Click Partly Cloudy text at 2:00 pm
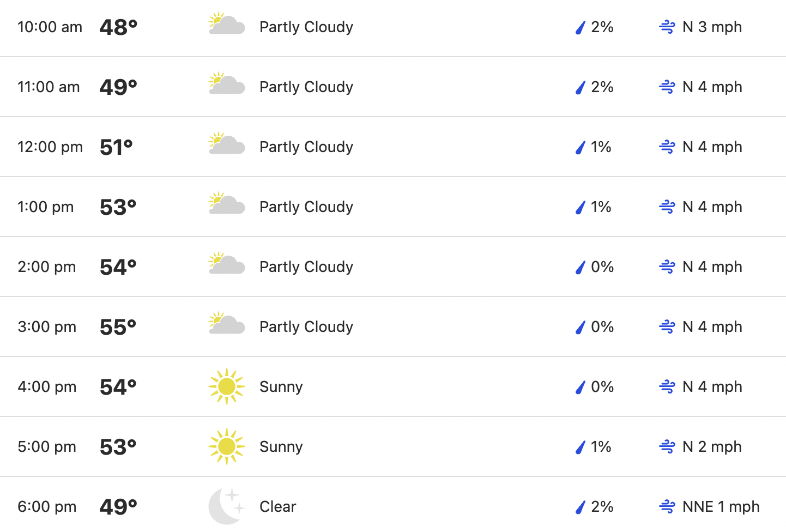Image resolution: width=786 pixels, height=532 pixels. (306, 267)
